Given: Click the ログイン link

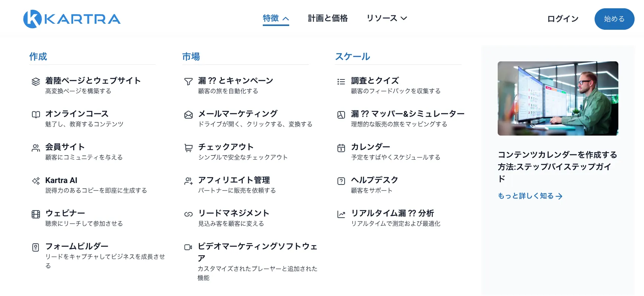Looking at the screenshot, I should [563, 19].
